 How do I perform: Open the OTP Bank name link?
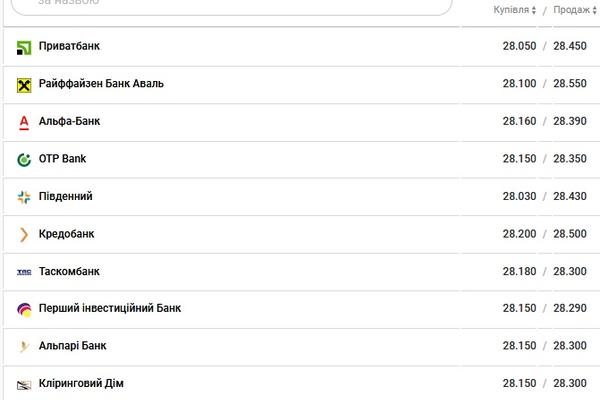(62, 158)
